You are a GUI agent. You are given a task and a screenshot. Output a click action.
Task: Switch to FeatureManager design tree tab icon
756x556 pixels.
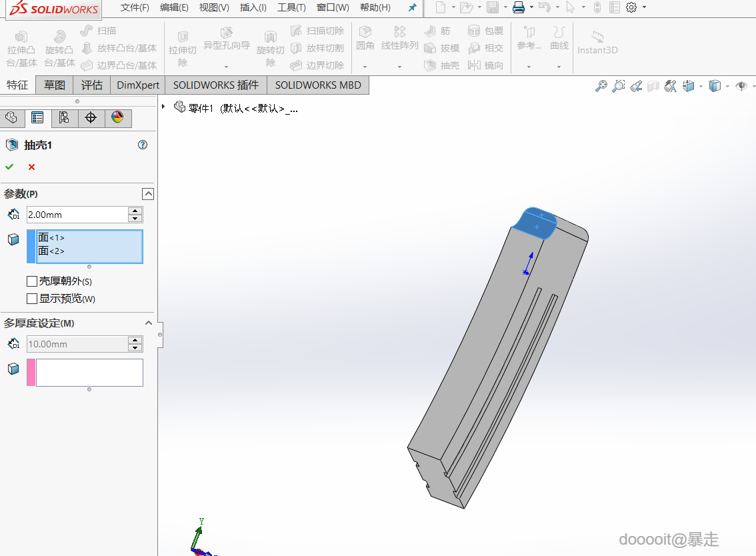pyautogui.click(x=11, y=118)
